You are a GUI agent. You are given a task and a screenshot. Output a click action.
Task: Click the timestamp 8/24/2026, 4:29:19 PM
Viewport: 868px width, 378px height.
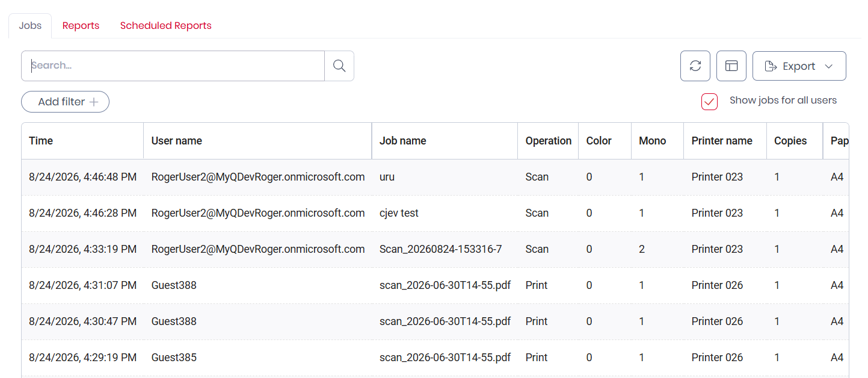click(x=83, y=358)
